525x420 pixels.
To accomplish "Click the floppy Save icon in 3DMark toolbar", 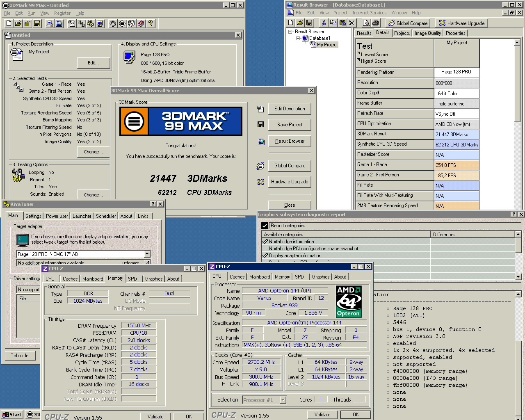I will point(37,23).
